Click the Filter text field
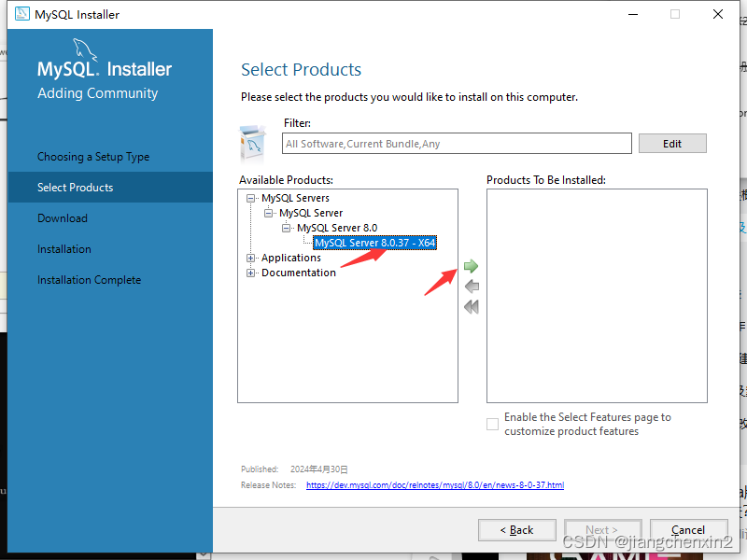The height and width of the screenshot is (560, 747). point(457,144)
